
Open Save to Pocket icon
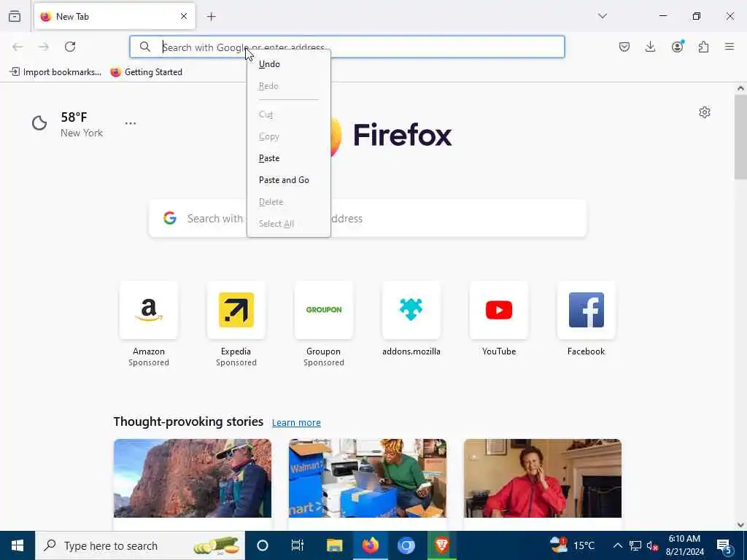(x=624, y=47)
